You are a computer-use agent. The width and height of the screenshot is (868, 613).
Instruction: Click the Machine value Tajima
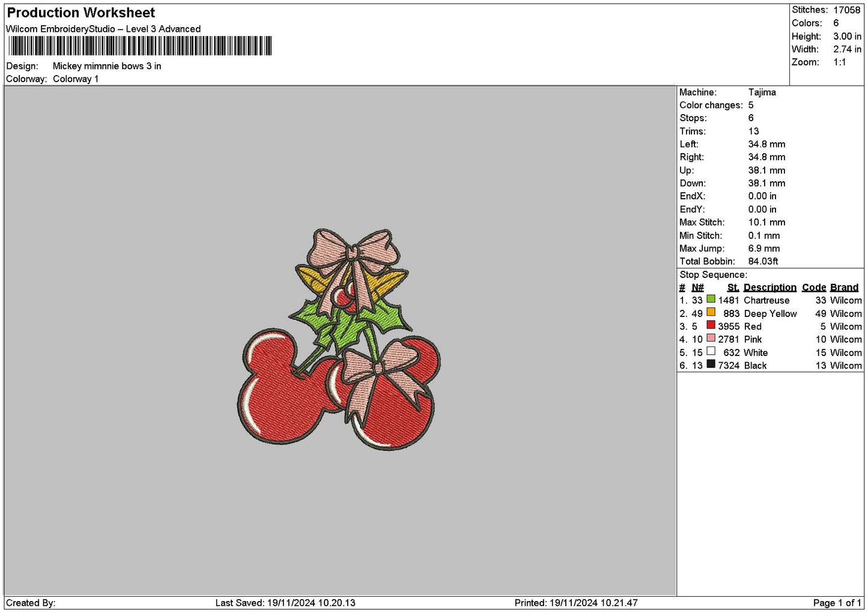[x=762, y=92]
